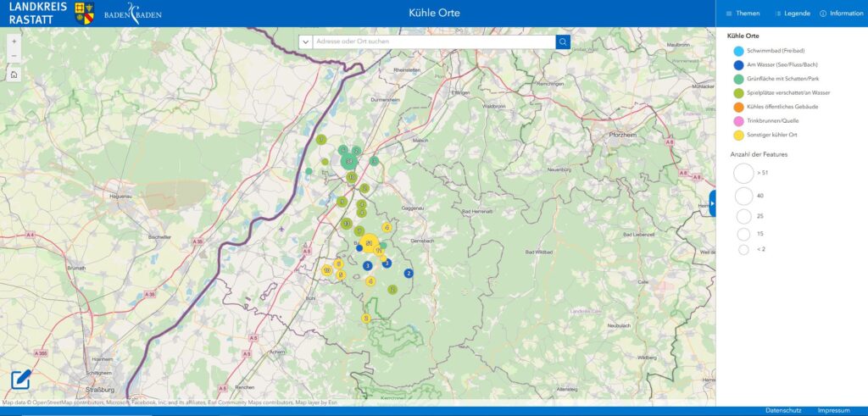Zoom out of the map
The height and width of the screenshot is (416, 868).
(x=14, y=56)
